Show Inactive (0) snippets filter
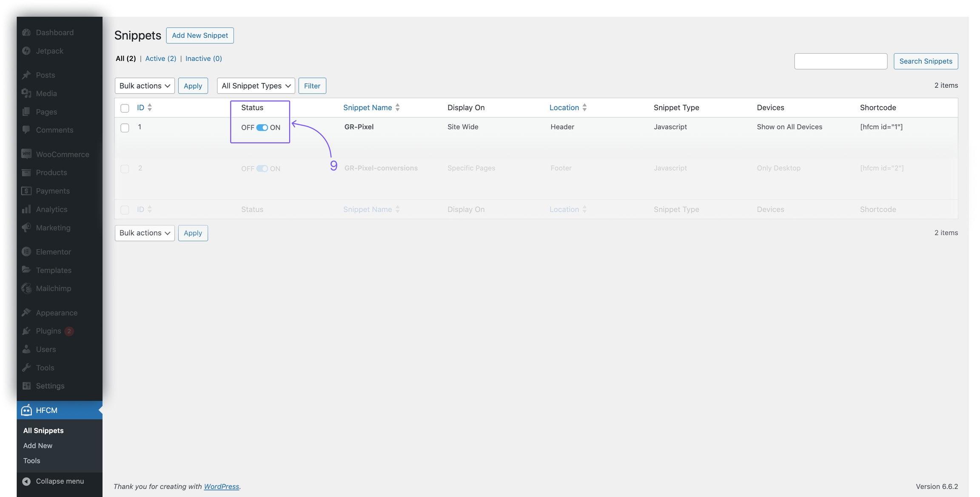980x497 pixels. coord(204,58)
